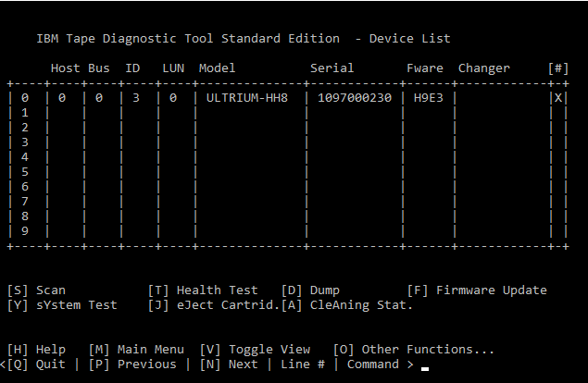
Task: Toggle selection box for empty row 1
Action: click(x=558, y=113)
